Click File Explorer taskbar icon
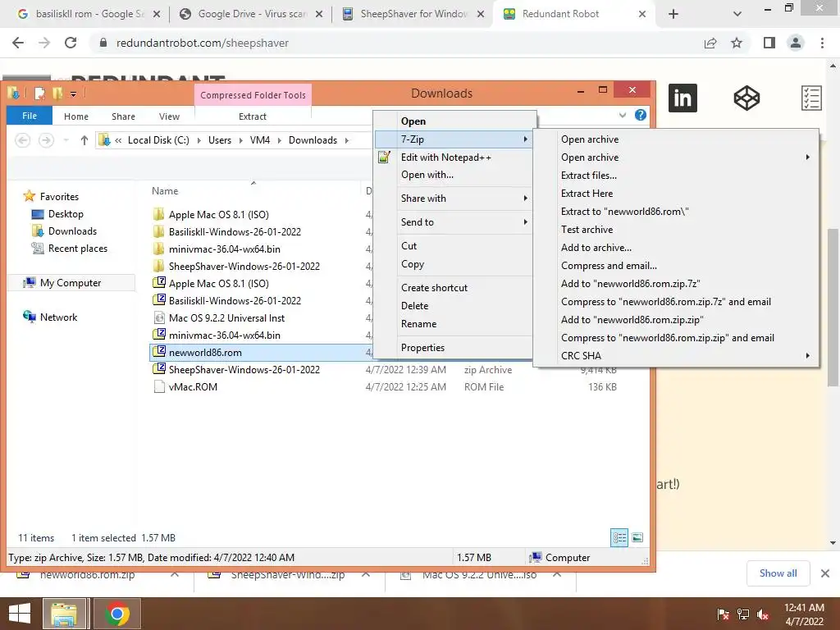This screenshot has height=630, width=840. 64,614
